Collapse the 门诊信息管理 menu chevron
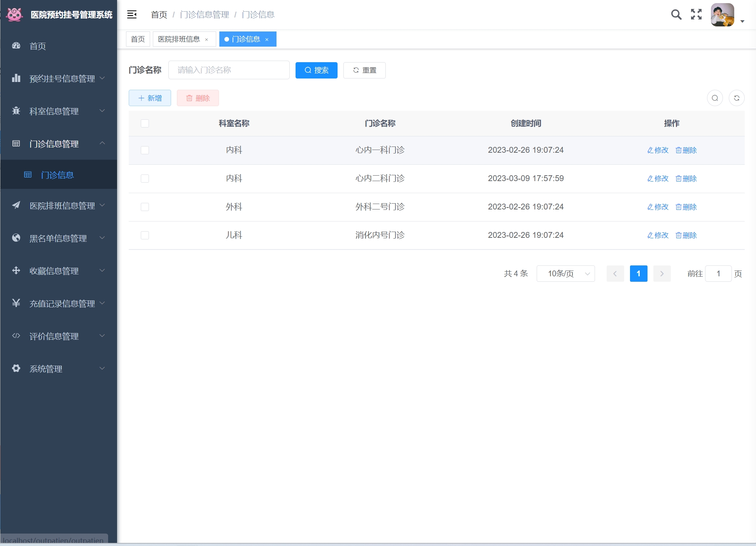The width and height of the screenshot is (756, 546). tap(102, 143)
